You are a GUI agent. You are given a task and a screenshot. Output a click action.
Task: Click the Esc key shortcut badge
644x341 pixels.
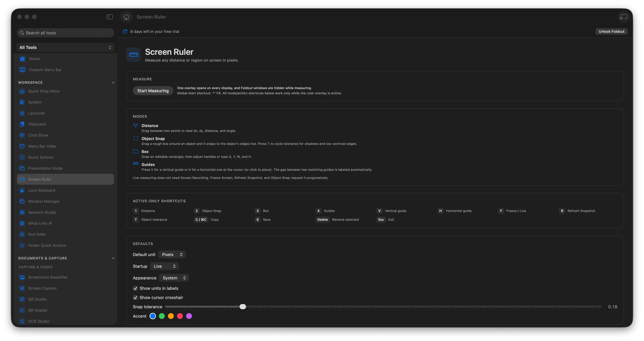pos(381,220)
